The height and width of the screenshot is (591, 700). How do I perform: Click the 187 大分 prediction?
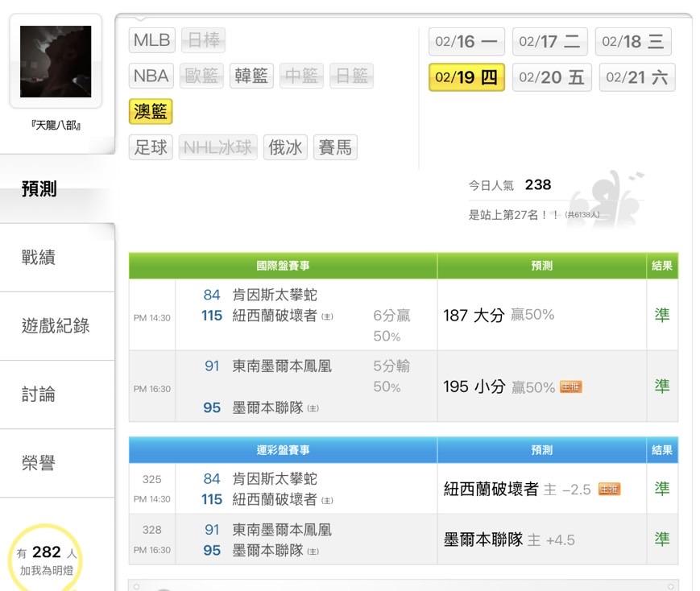474,316
